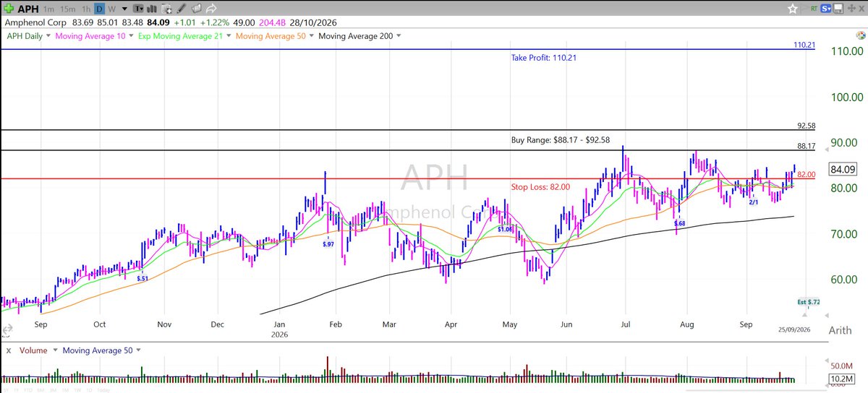The height and width of the screenshot is (393, 868).
Task: Click the 84.09 current price box
Action: pos(844,169)
